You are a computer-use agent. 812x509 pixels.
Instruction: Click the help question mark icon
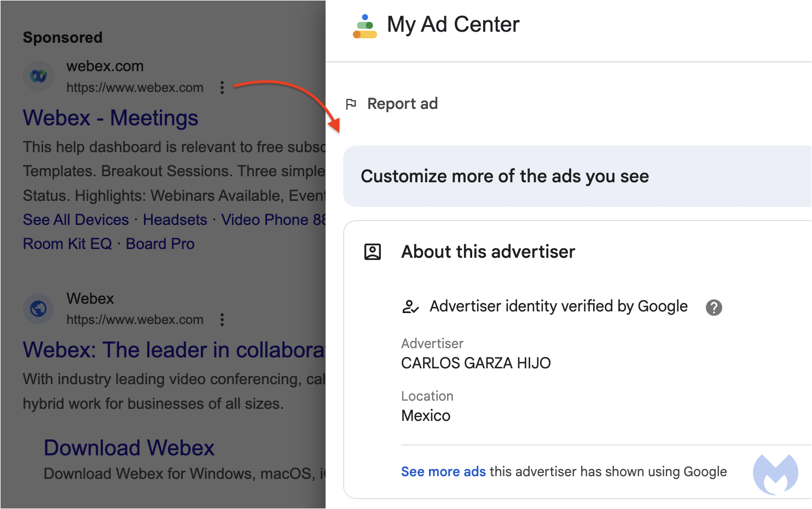point(714,308)
